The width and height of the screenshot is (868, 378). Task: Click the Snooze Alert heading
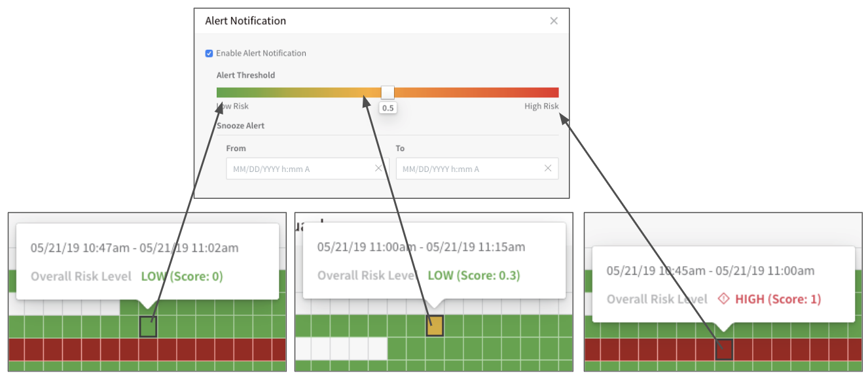pos(240,126)
